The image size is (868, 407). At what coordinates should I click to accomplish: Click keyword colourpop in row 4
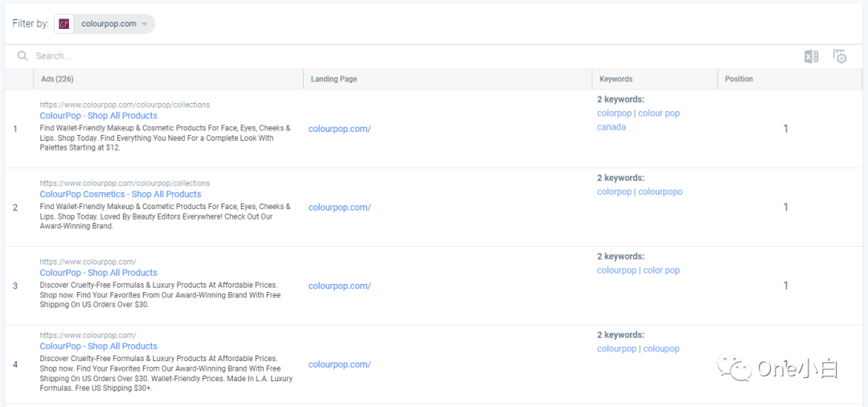click(616, 349)
